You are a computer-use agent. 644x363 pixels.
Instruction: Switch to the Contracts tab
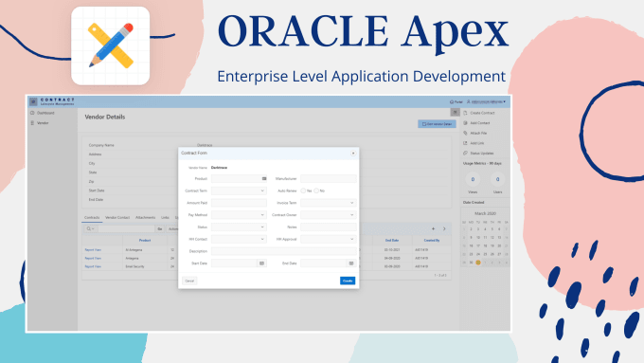pyautogui.click(x=92, y=217)
